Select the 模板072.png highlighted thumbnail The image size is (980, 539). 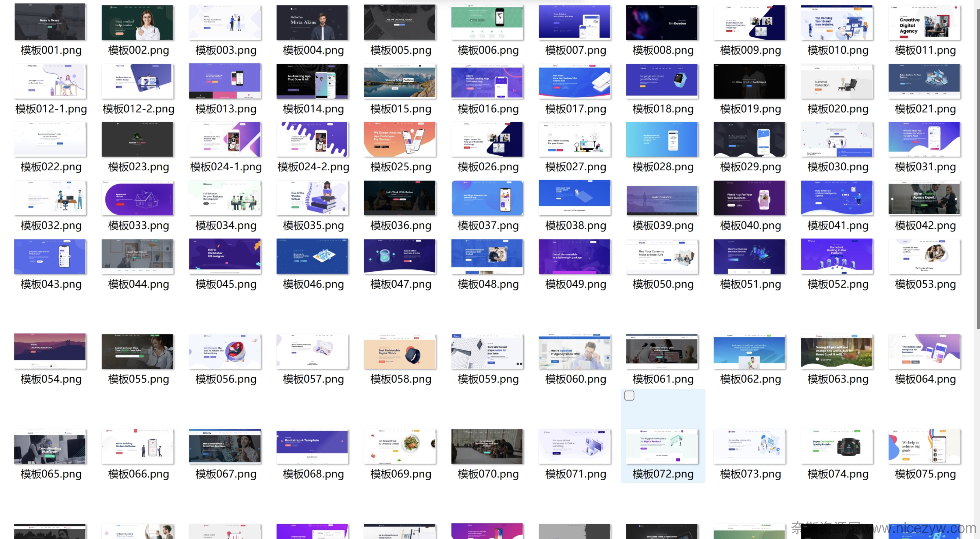click(x=662, y=447)
